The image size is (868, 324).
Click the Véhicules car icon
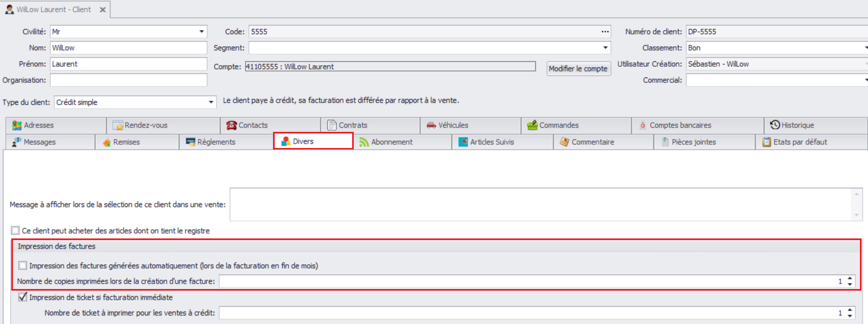[431, 125]
